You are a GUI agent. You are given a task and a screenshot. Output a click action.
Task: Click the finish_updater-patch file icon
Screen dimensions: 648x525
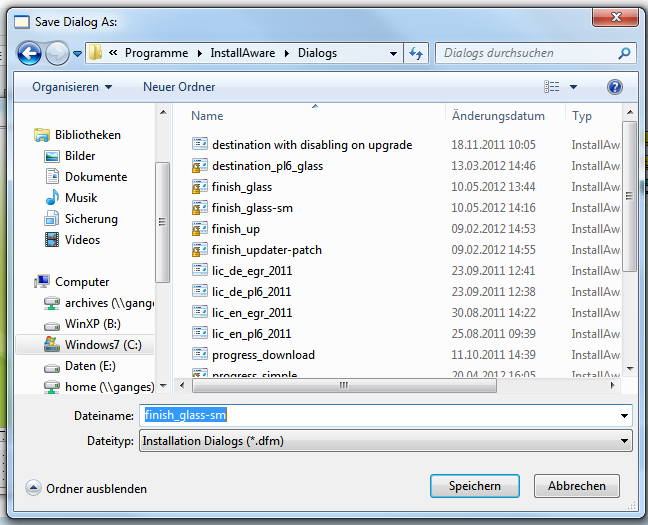tap(200, 250)
